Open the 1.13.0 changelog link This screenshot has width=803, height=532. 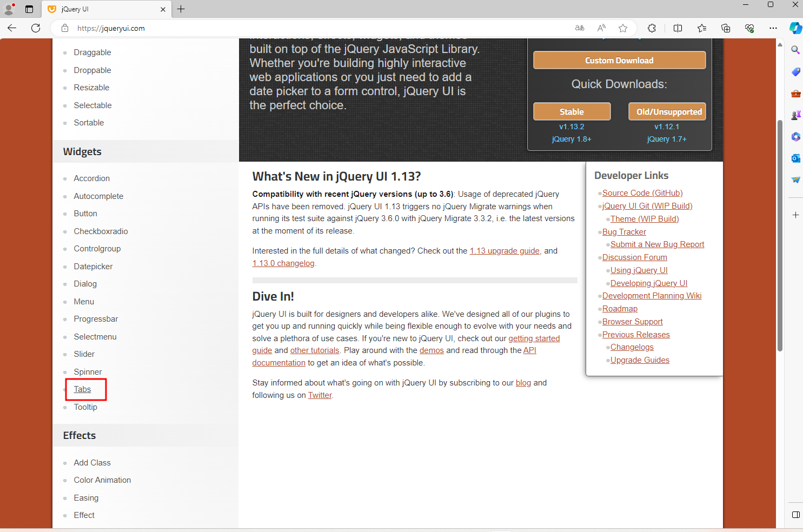tap(283, 263)
